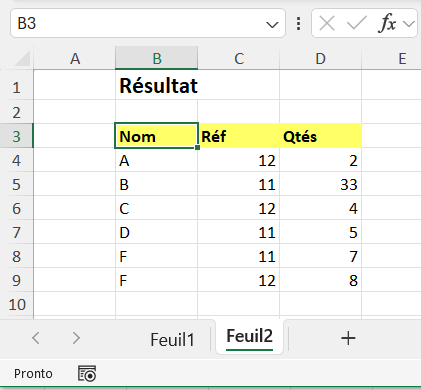Select column A header
The image size is (421, 390).
point(75,59)
